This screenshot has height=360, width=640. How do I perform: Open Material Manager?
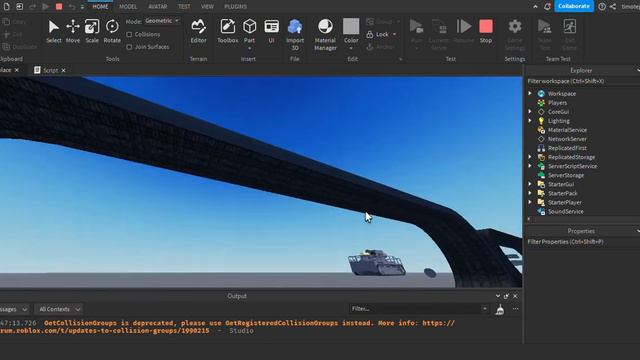pos(325,34)
